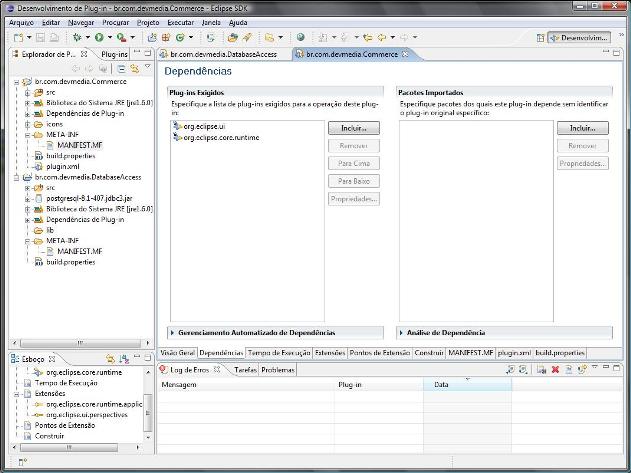Viewport: 631px width, 473px height.
Task: Click Para Cima button
Action: point(354,163)
